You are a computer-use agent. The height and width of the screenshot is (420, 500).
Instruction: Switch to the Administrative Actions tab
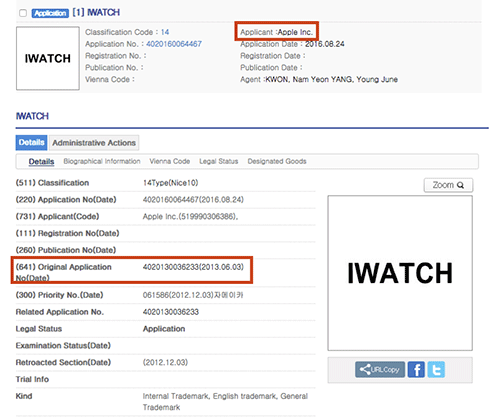point(94,143)
